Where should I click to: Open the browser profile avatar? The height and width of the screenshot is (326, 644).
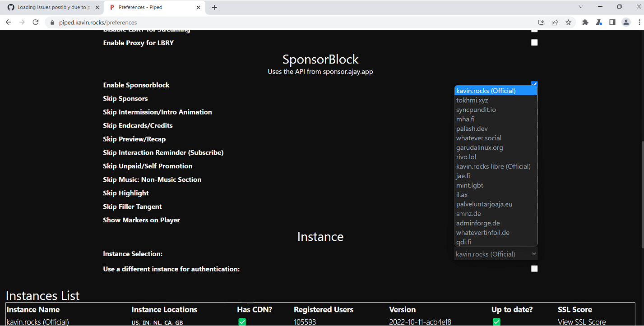625,22
